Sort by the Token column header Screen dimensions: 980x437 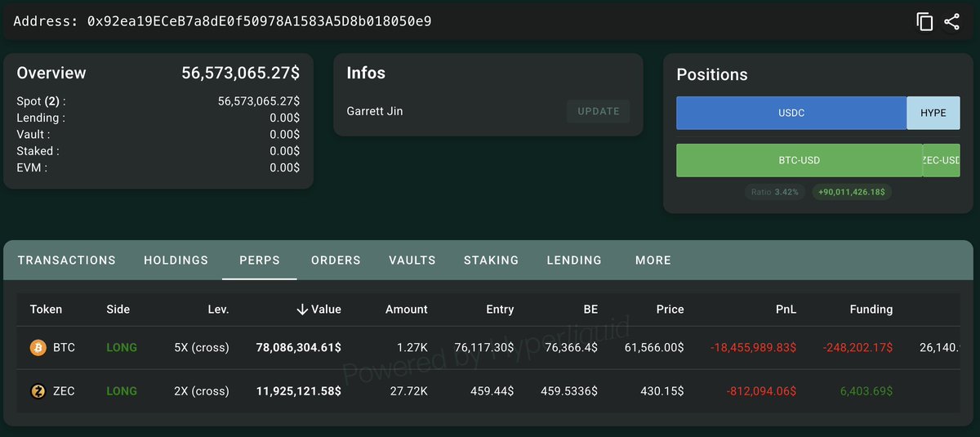[46, 310]
